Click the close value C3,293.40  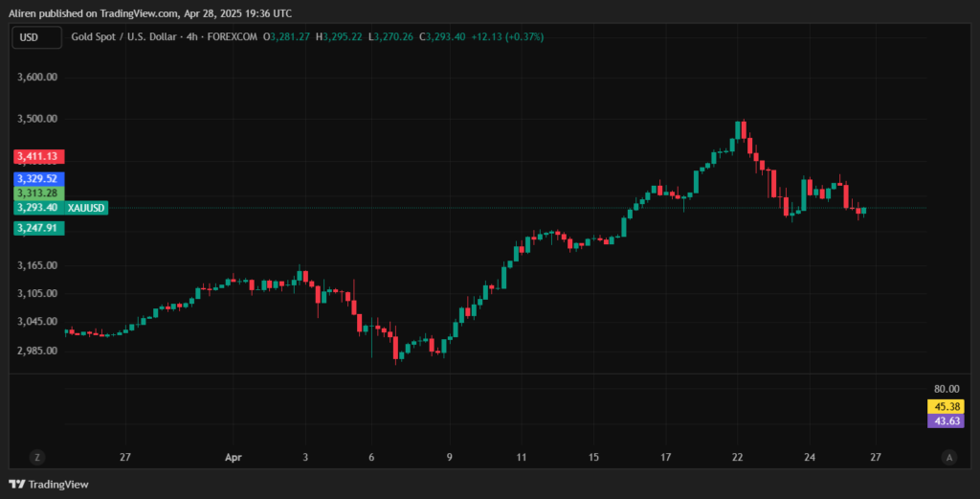(442, 37)
